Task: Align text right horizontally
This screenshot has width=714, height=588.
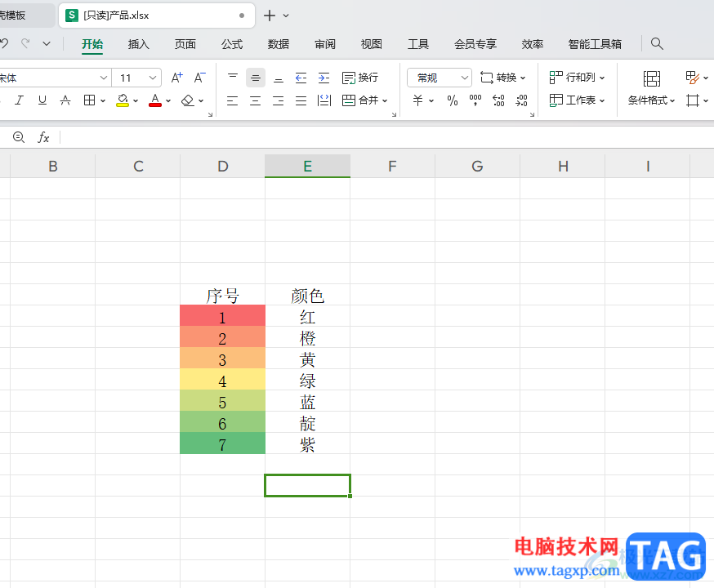Action: [278, 100]
